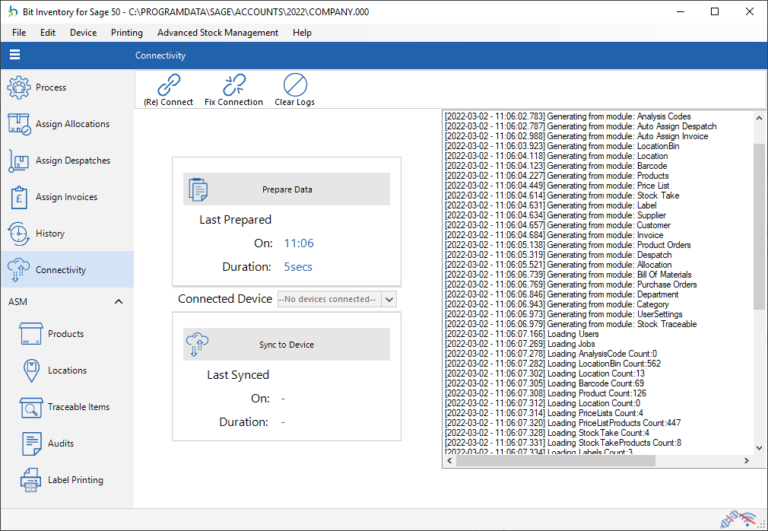Screen dimensions: 768x531
Task: Expand the Connected Device dropdown
Action: 389,299
